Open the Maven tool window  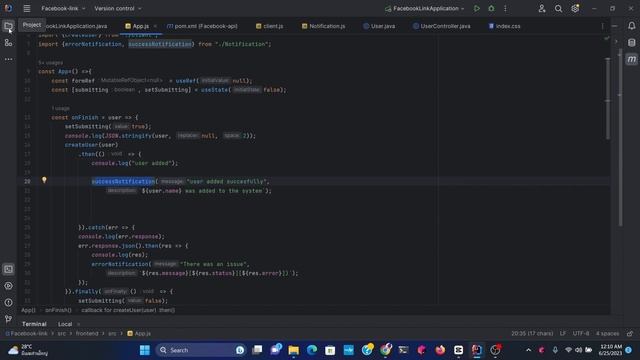[631, 60]
